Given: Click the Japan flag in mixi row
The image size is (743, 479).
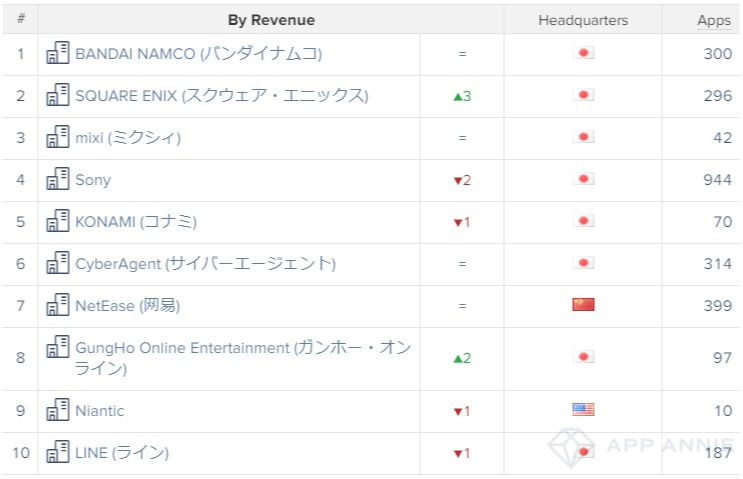Looking at the screenshot, I should 583,137.
